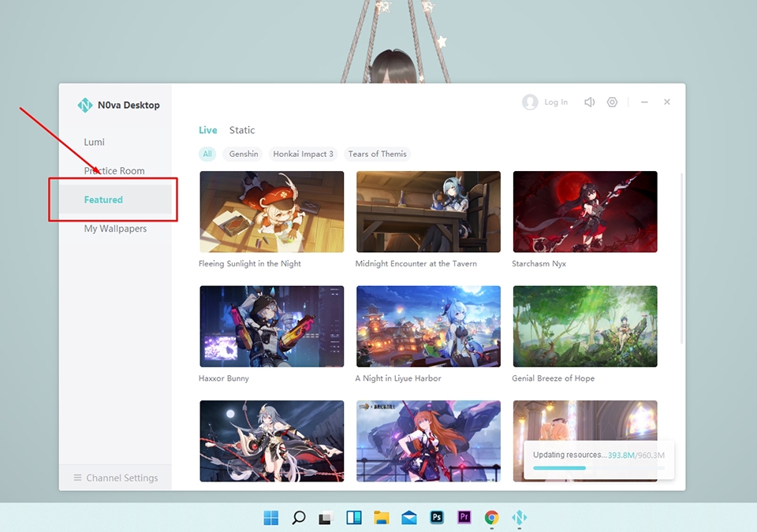
Task: Click Genial Breeze of Hope caption
Action: [554, 378]
